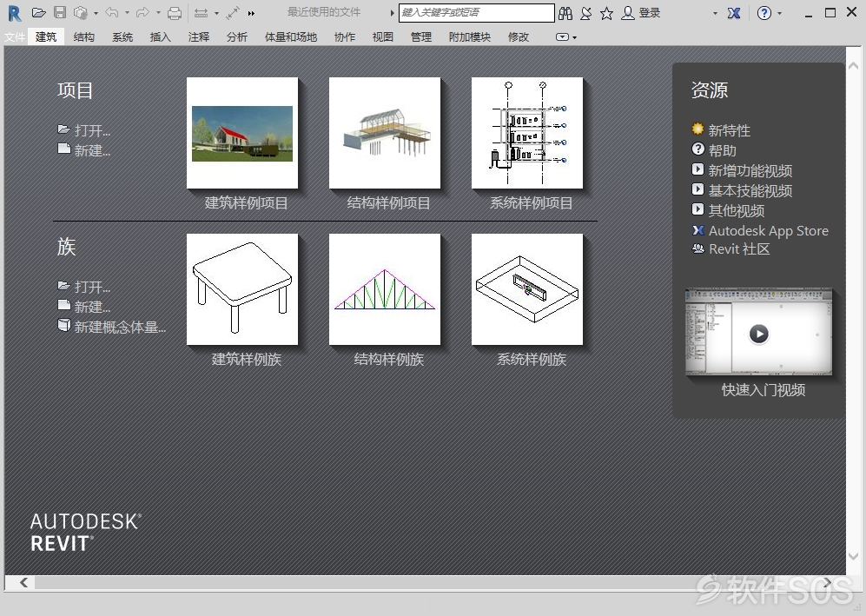Expand the sync options dropdown arrow

tap(96, 13)
